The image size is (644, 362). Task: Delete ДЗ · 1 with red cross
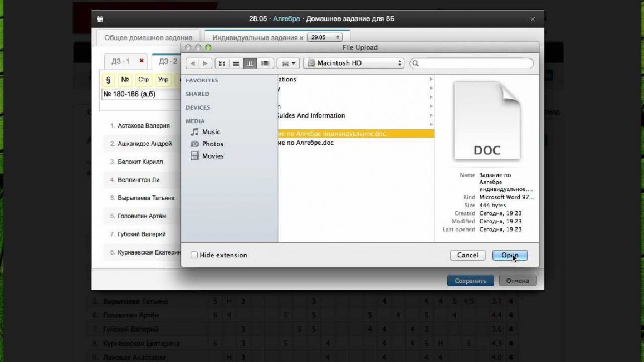(x=142, y=61)
